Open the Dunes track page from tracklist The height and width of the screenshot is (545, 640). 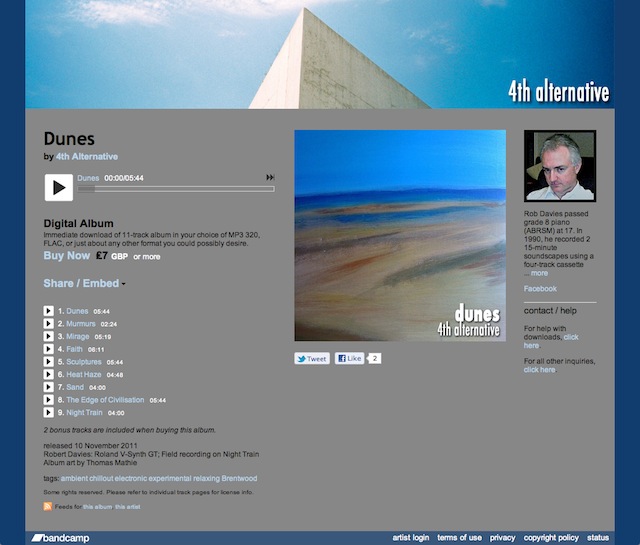(77, 311)
